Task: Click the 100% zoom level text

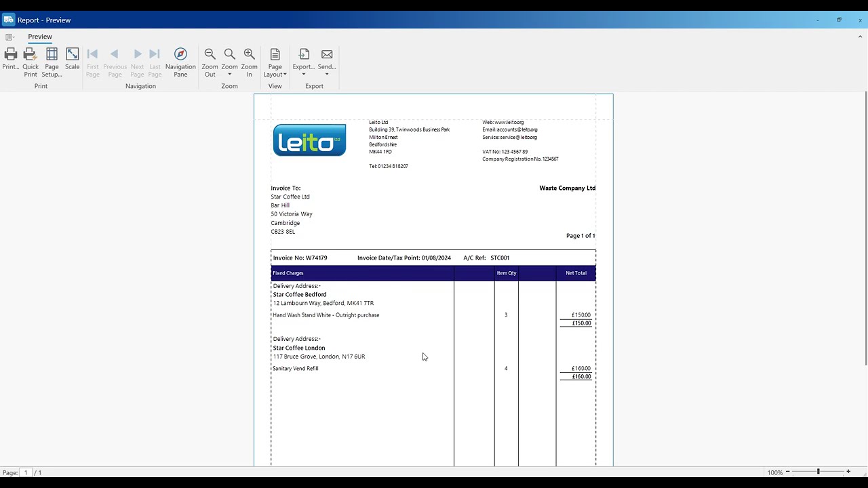Action: [775, 472]
